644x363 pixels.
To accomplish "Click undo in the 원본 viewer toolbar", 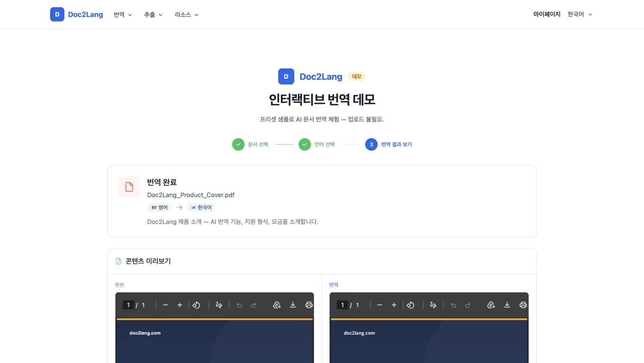I will point(239,305).
